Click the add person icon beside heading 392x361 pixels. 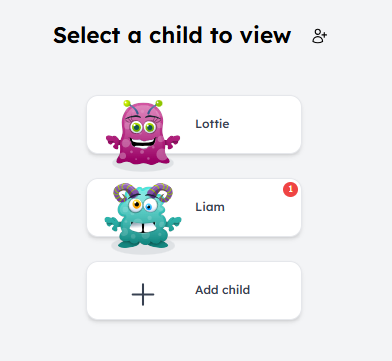tap(319, 36)
